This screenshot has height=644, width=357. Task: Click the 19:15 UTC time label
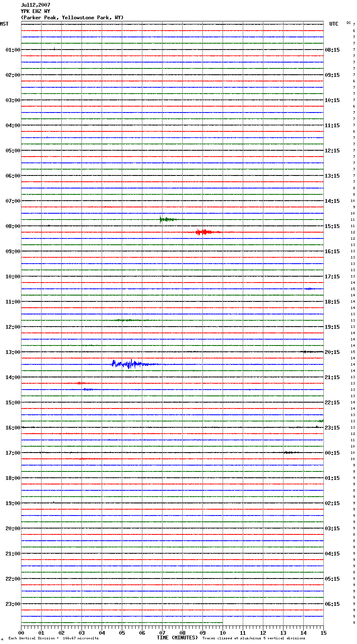pos(332,327)
